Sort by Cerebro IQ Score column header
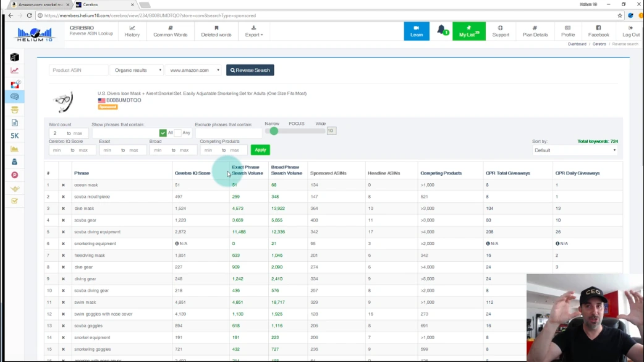644x362 pixels. pyautogui.click(x=193, y=173)
